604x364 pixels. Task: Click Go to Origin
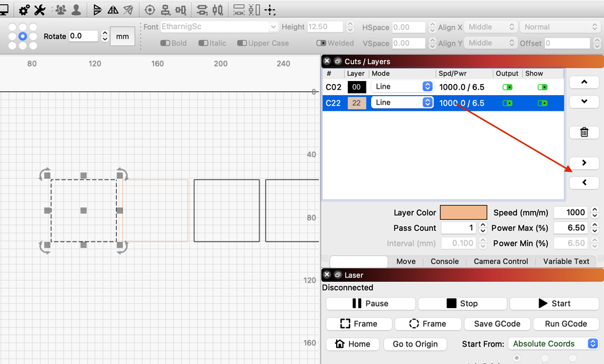point(415,344)
